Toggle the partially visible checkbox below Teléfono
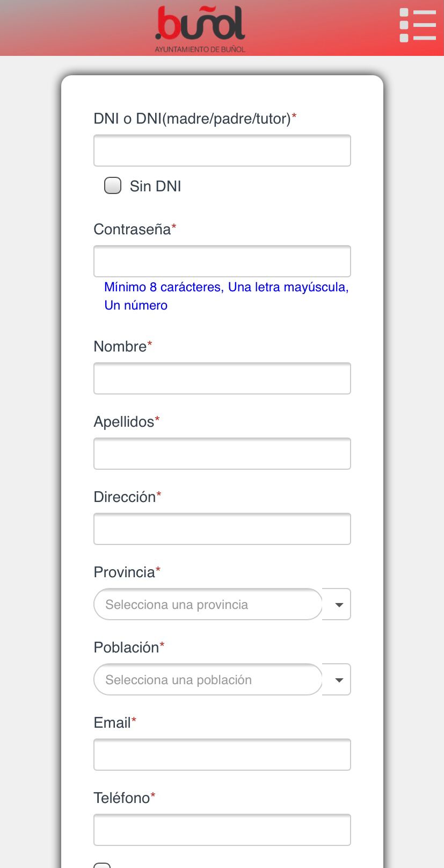 pos(102,864)
